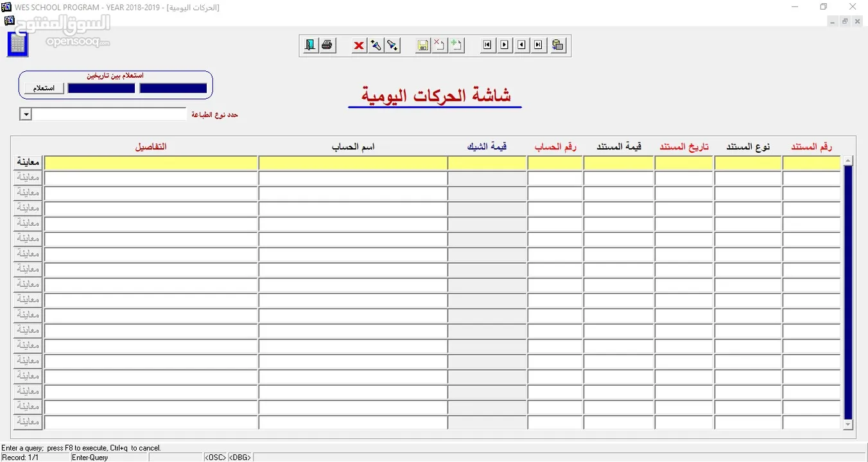
Task: Click the scrollbar down arrow of the grid
Action: [848, 424]
